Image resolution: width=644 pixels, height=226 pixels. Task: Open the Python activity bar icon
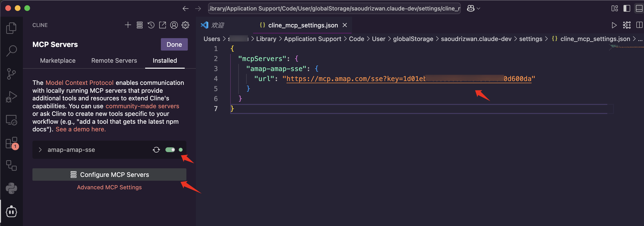[x=11, y=188]
